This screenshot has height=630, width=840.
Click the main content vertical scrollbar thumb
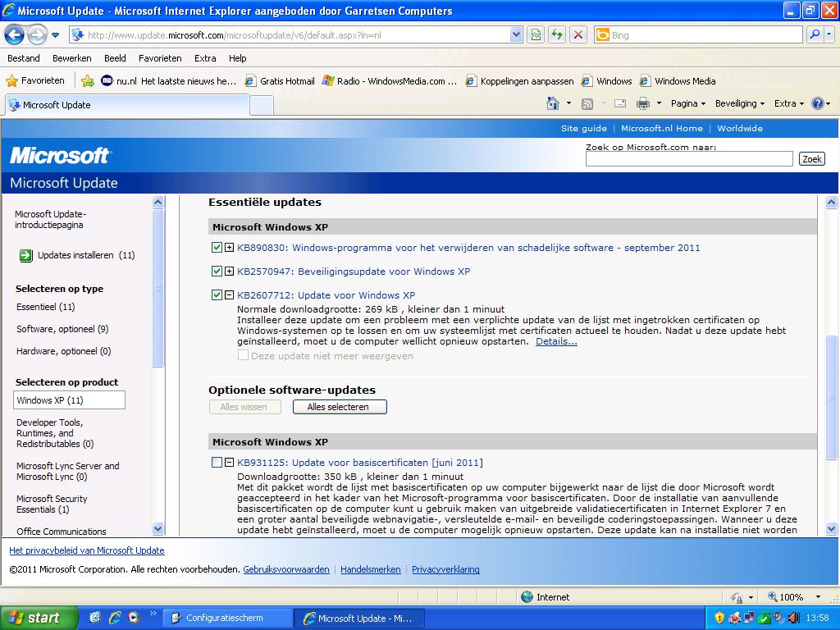[x=831, y=397]
